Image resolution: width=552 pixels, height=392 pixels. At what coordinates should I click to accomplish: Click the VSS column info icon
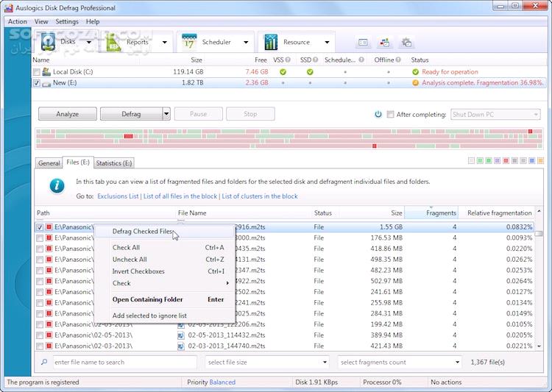tap(288, 60)
